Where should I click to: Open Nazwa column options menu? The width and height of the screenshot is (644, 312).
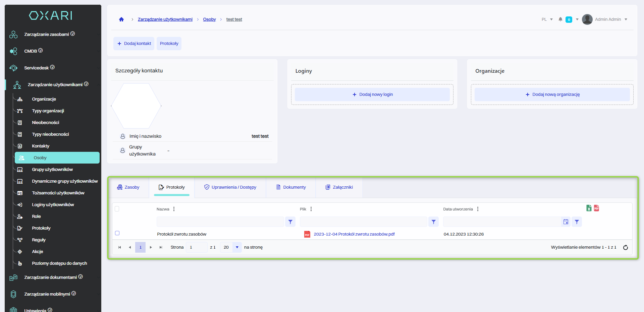(174, 209)
